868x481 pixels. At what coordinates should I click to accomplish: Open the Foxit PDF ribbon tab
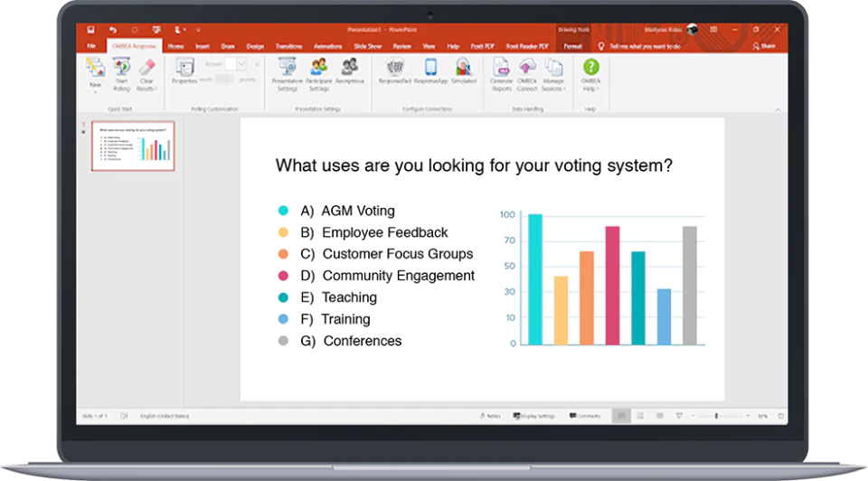(x=482, y=46)
